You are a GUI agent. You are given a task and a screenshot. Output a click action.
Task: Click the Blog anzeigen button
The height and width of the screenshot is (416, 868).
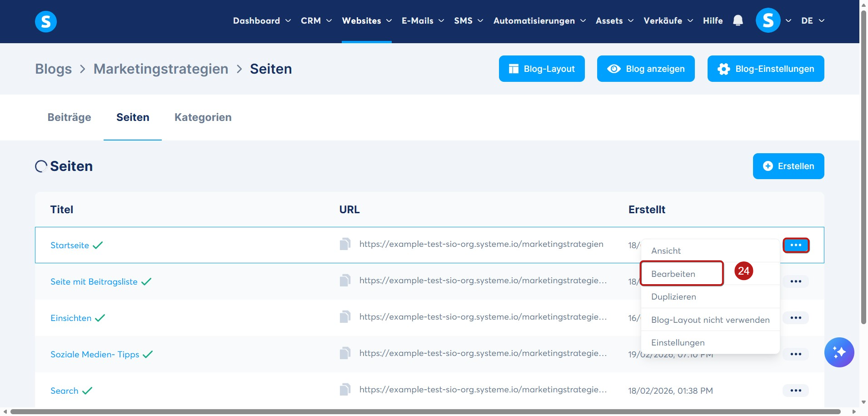coord(646,69)
